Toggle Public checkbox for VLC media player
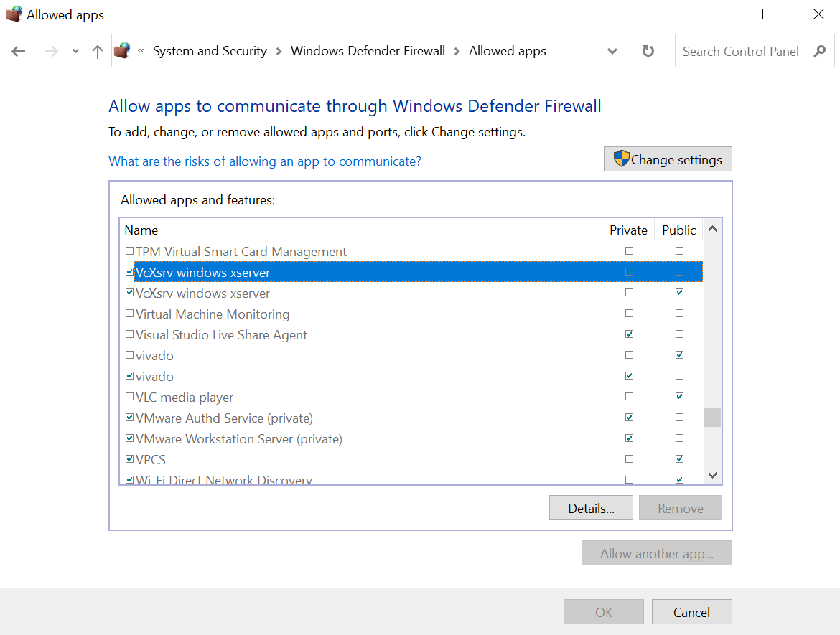 coord(679,397)
